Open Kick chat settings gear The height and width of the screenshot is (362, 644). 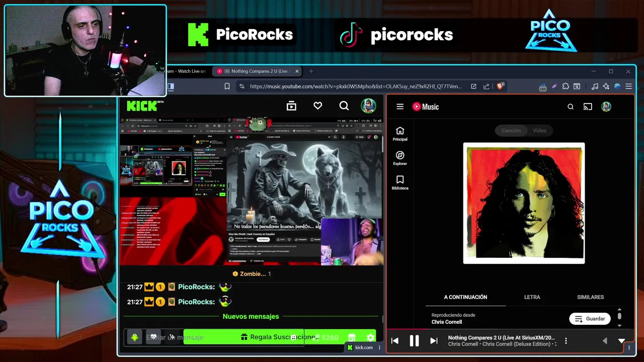[371, 337]
